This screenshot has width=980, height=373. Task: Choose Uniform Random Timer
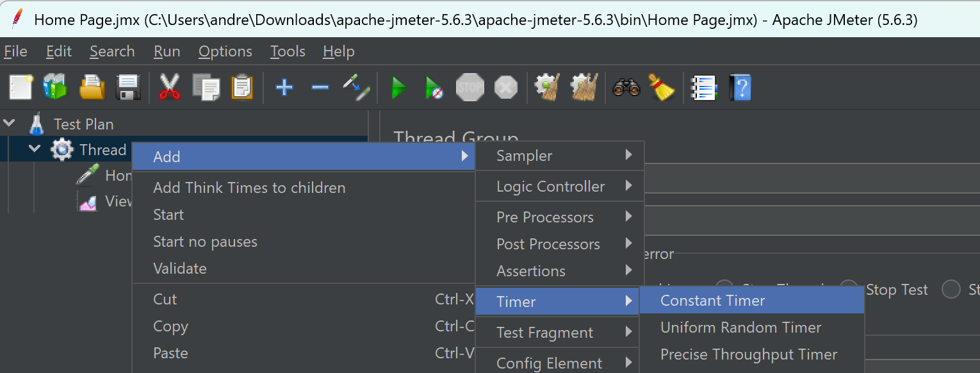coord(752,327)
